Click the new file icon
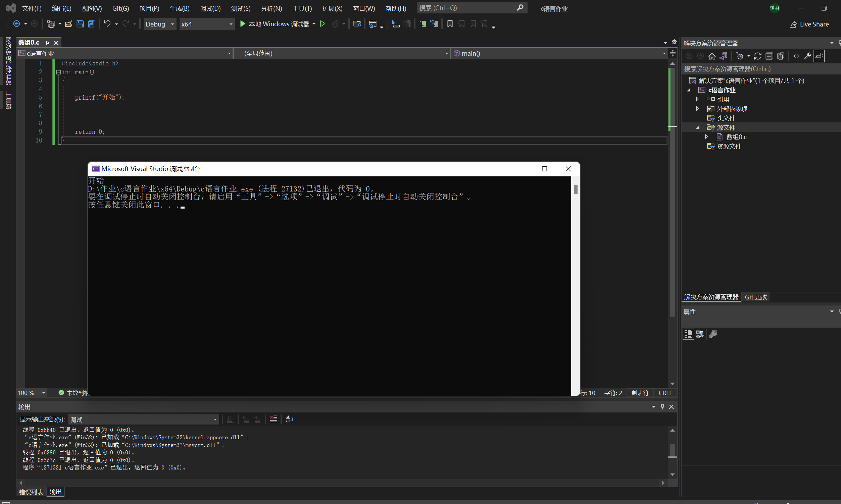The height and width of the screenshot is (504, 841). click(51, 24)
